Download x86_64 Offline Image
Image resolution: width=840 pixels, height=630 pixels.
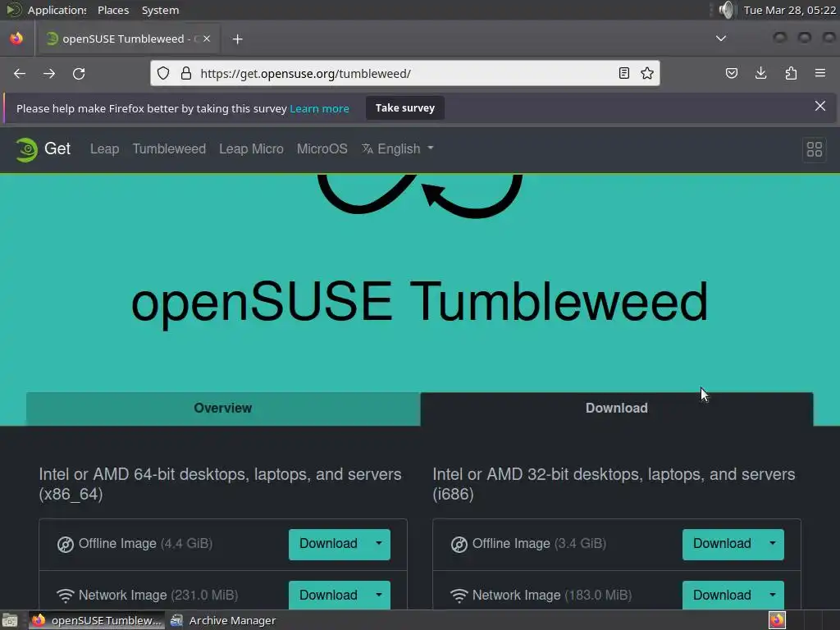tap(328, 545)
